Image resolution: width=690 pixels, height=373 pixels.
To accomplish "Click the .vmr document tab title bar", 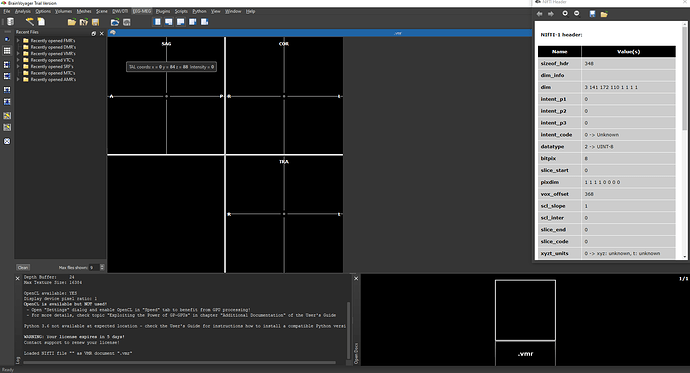I will [320, 33].
